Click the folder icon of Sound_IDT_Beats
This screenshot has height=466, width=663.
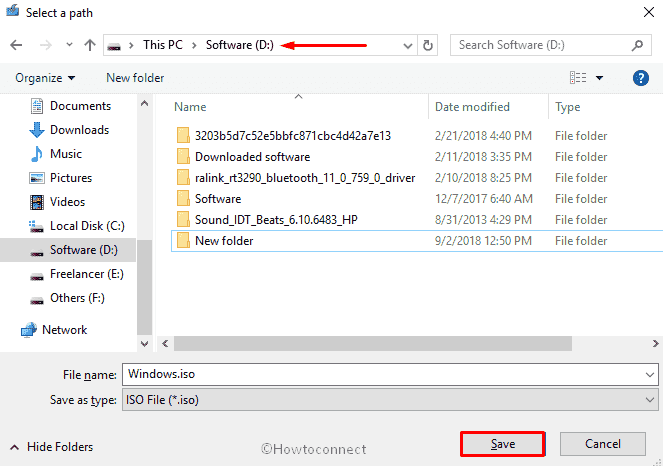tap(183, 220)
